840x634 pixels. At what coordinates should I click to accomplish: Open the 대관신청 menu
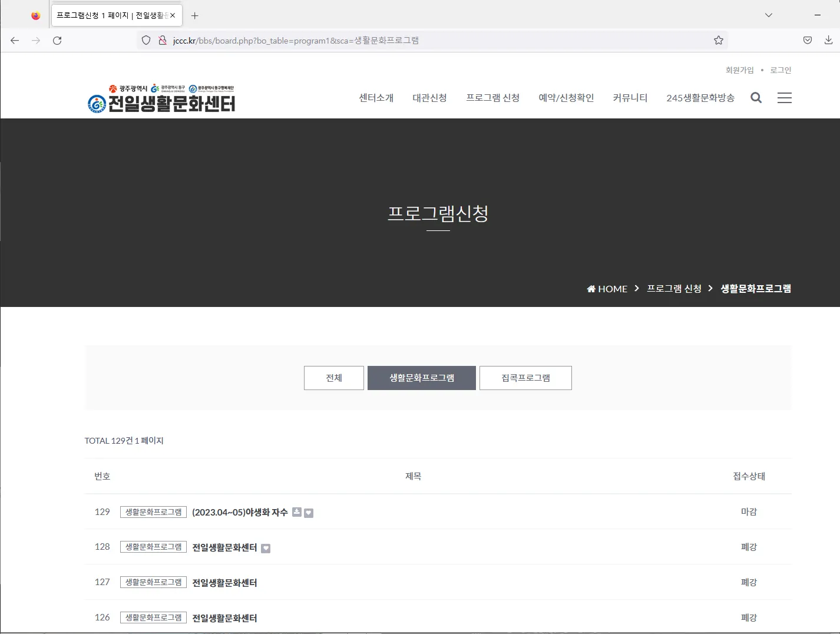point(429,98)
